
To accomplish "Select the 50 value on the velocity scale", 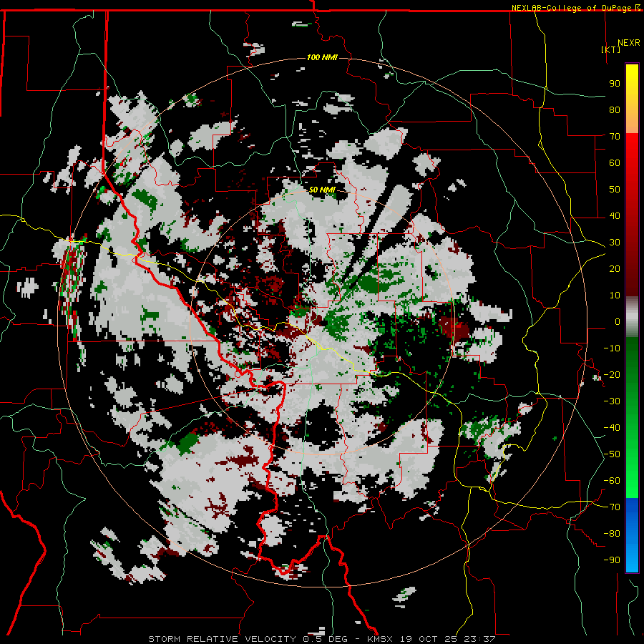I will pyautogui.click(x=615, y=190).
